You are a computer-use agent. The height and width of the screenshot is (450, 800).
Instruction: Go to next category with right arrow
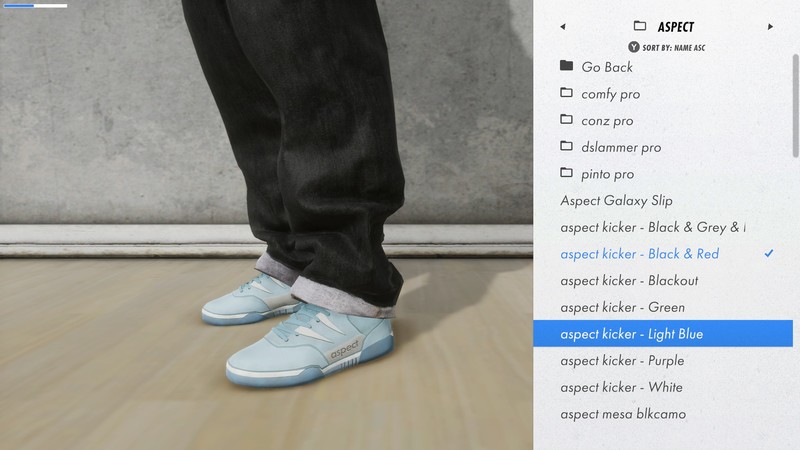point(770,27)
